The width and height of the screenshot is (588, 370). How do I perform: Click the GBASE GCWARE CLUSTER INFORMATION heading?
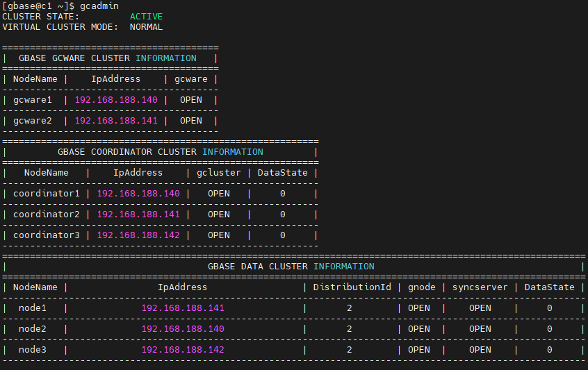(108, 58)
